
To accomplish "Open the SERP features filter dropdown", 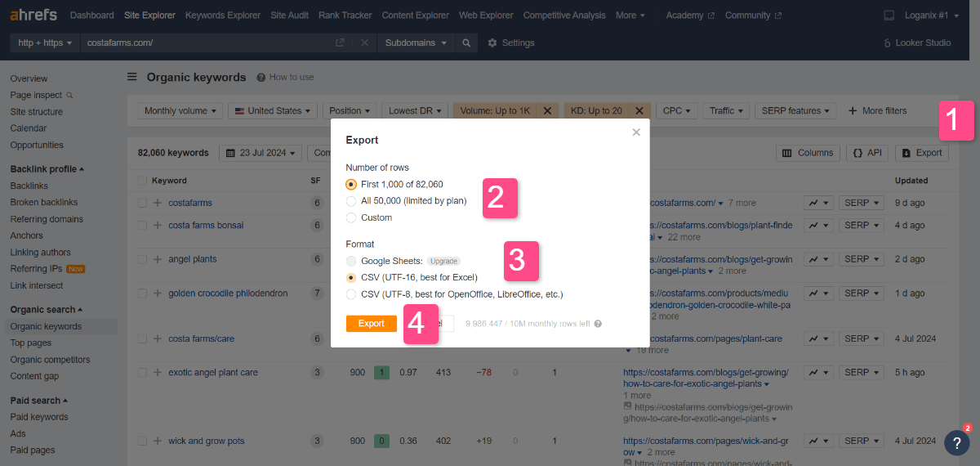I will (796, 110).
